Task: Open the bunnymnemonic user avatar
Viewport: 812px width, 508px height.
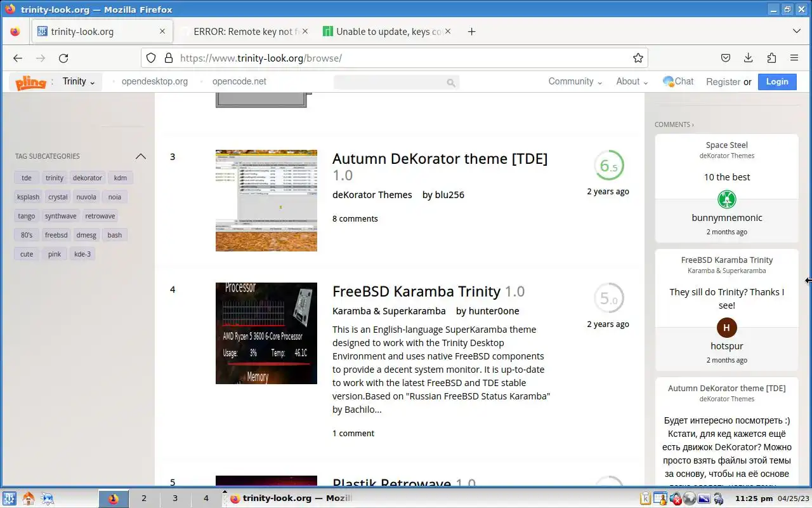Action: click(727, 199)
